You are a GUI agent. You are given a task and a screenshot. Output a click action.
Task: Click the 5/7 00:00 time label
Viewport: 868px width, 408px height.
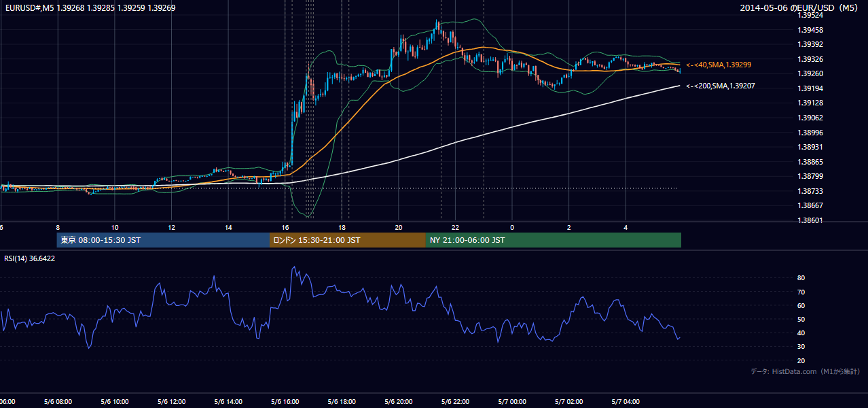pyautogui.click(x=512, y=402)
